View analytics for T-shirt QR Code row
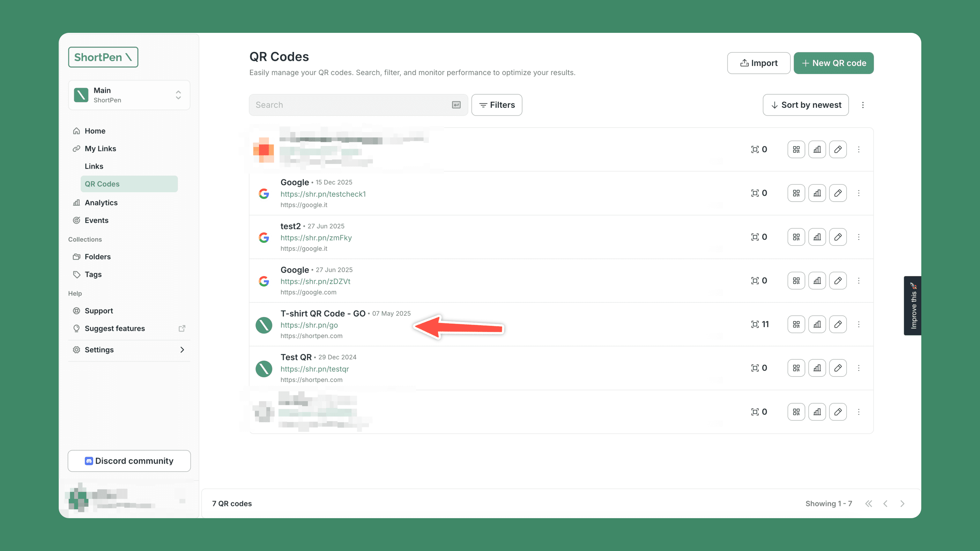The image size is (980, 551). pos(817,324)
